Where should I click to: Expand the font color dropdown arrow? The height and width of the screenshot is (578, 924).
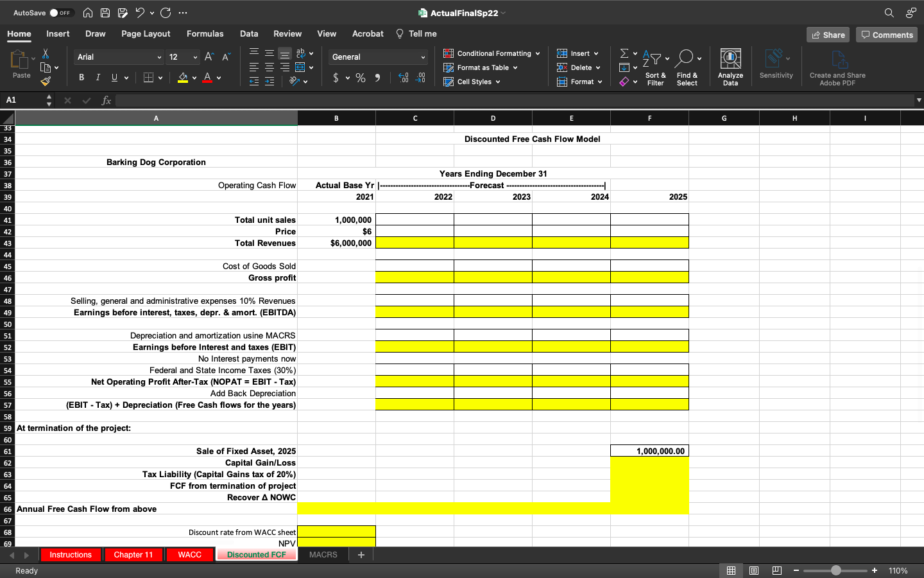coord(219,78)
